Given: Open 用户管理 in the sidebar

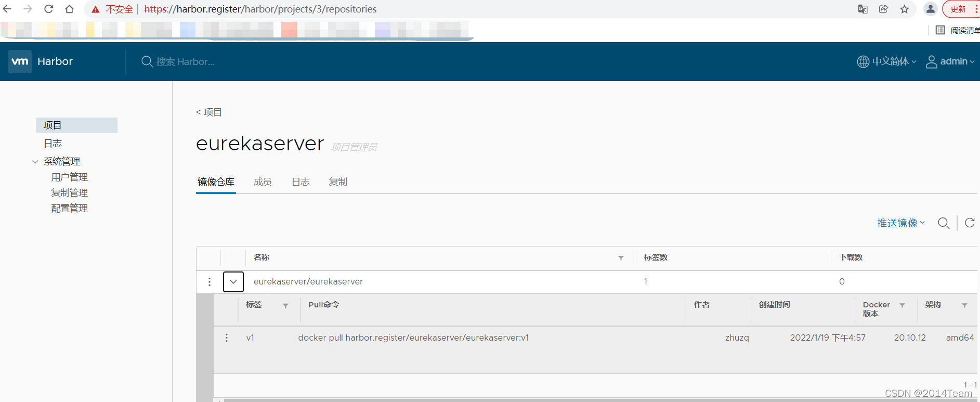Looking at the screenshot, I should (70, 177).
